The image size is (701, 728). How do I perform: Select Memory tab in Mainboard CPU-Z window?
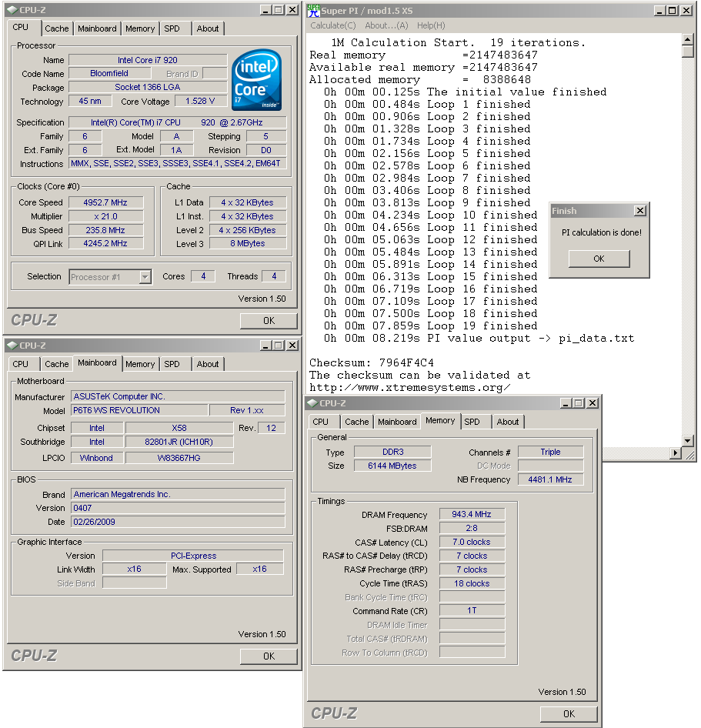coord(140,365)
